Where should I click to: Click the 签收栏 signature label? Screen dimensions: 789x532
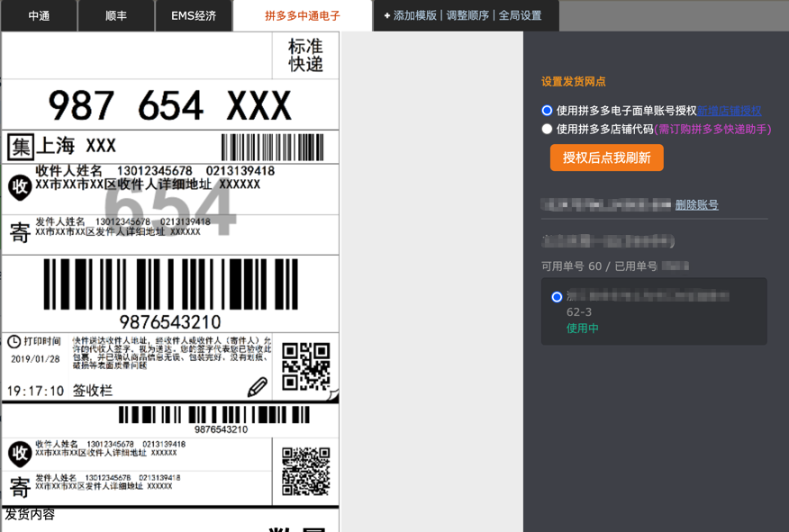93,391
